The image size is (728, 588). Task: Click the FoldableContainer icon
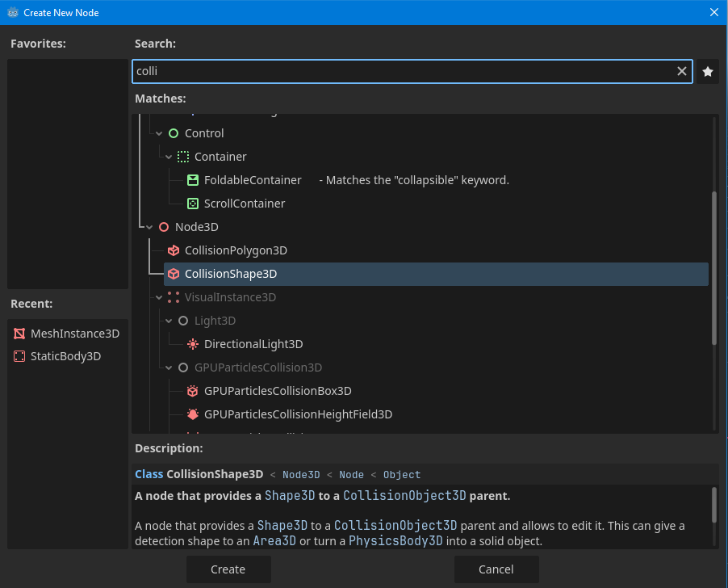pyautogui.click(x=192, y=180)
